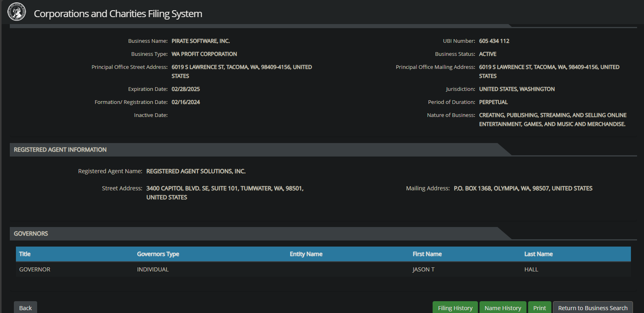Click the UBI Number label
The width and height of the screenshot is (644, 313).
(x=459, y=41)
